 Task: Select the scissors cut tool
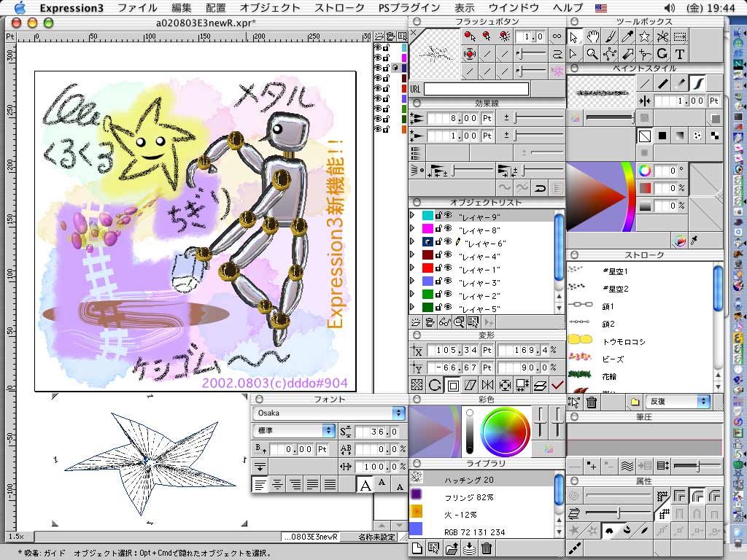662,36
